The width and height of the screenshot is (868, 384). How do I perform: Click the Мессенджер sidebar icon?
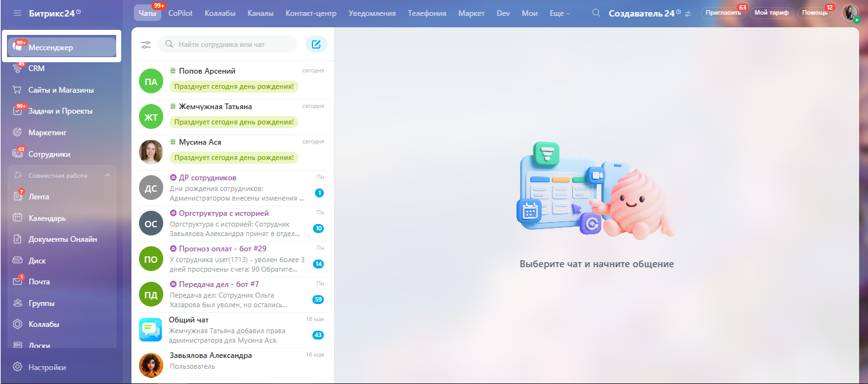[18, 48]
